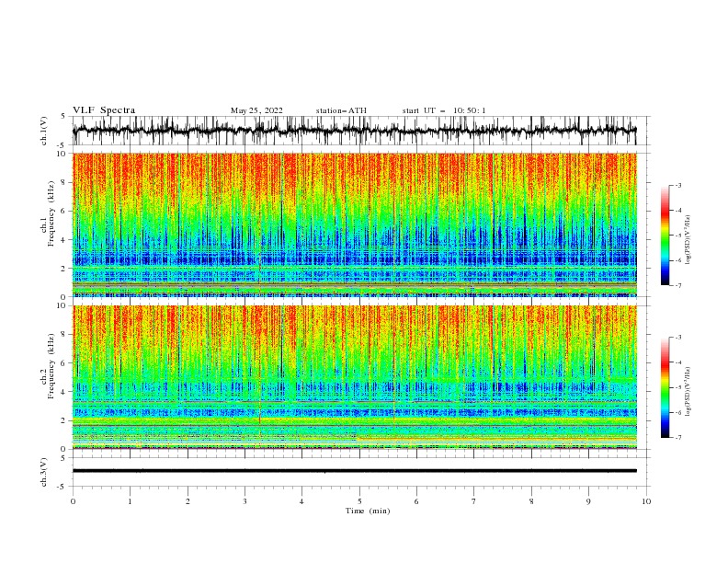Click the "Time (min)" x-axis label
Screen dimensions: 728x563
[x=368, y=511]
